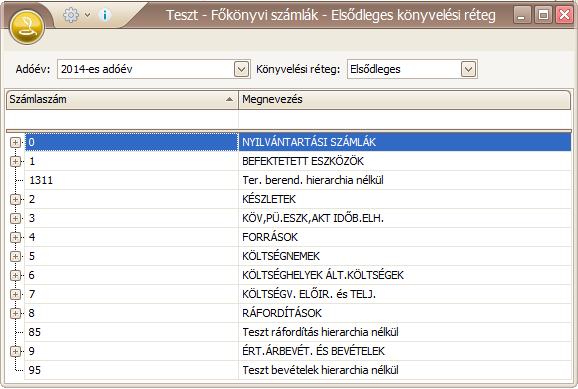
Task: Expand account 7 tree node
Action: click(15, 294)
